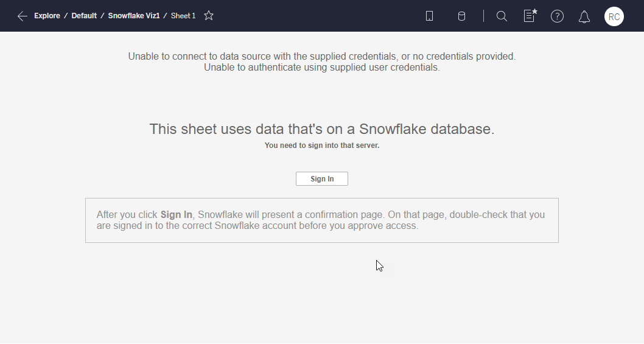Open the Snowflake Viz1 workbook breadcrumb
Image resolution: width=644 pixels, height=344 pixels.
point(133,16)
